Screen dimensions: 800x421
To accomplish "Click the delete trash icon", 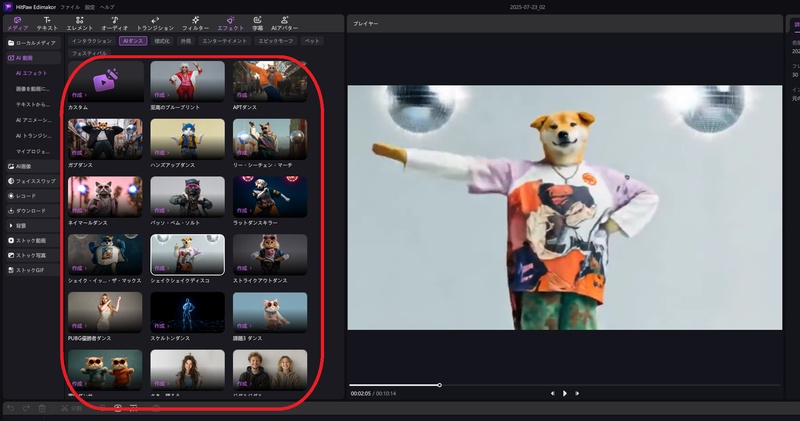I will coord(42,408).
